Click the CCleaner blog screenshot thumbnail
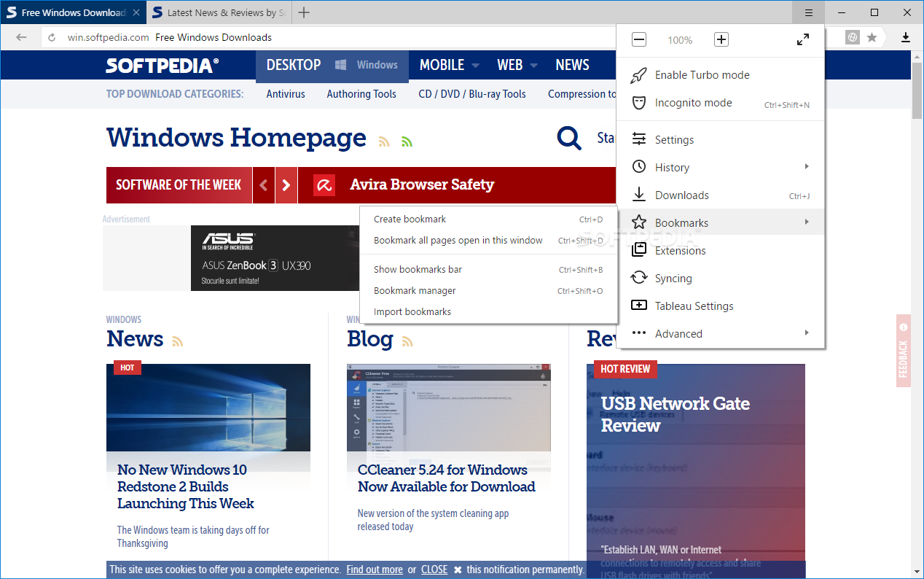Image resolution: width=924 pixels, height=579 pixels. click(449, 408)
